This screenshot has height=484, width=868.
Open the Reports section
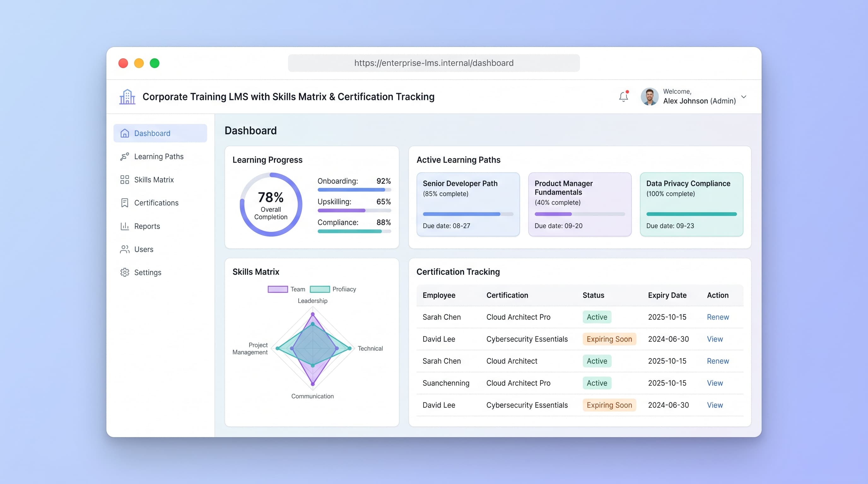[161, 226]
